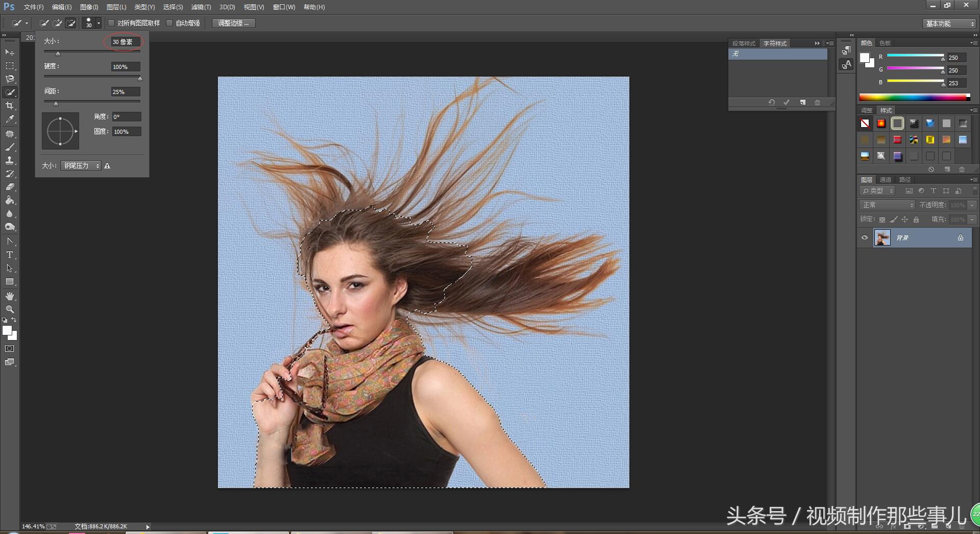This screenshot has width=980, height=534.
Task: Switch to the 通道 tab
Action: 885,180
